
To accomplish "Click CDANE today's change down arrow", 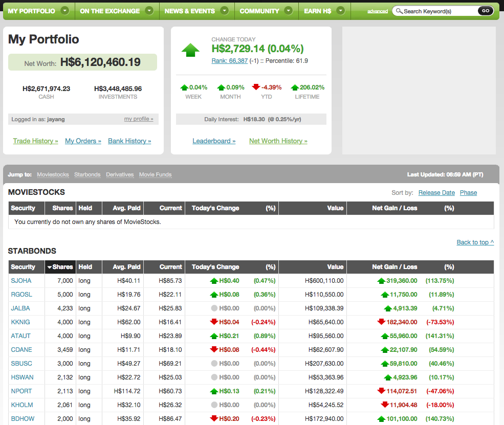I will [214, 349].
